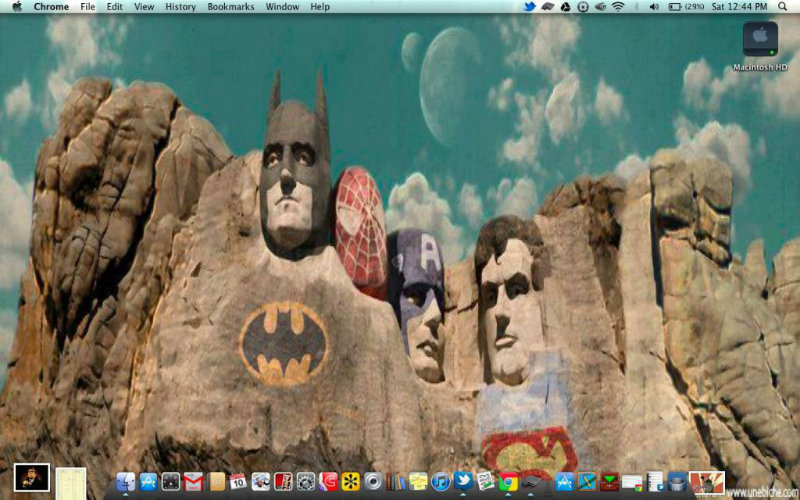Screen dimensions: 800x500
Task: Open the yellow notes document on the desktop
Action: (x=70, y=483)
